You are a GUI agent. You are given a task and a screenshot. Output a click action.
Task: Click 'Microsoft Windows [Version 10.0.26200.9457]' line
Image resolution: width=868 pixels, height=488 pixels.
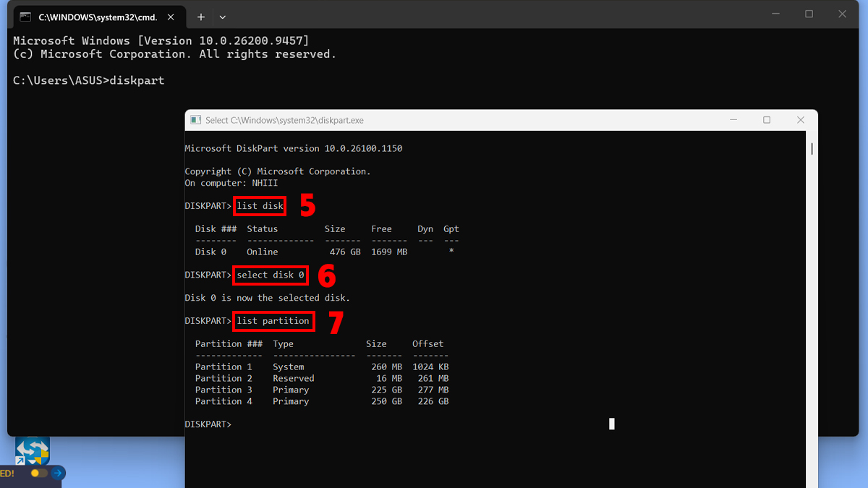click(x=161, y=40)
